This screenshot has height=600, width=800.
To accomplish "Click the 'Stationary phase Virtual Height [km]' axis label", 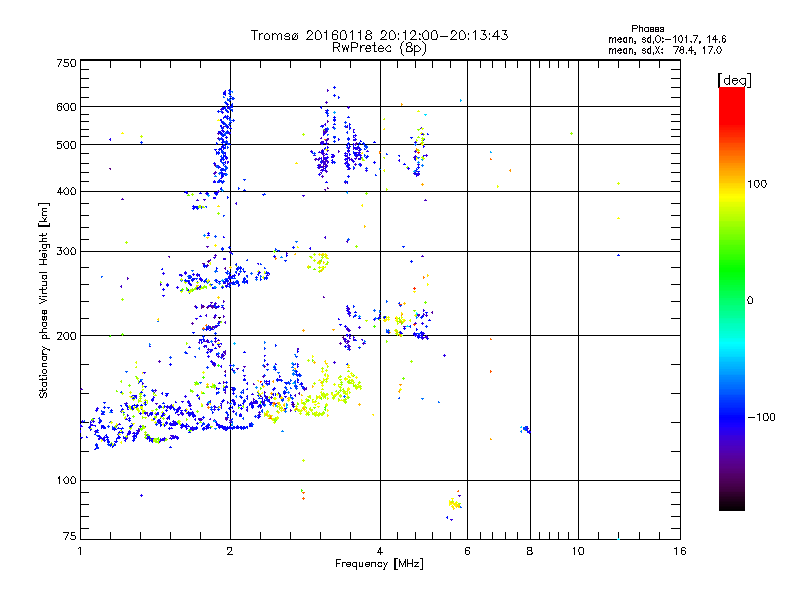I will click(x=44, y=300).
